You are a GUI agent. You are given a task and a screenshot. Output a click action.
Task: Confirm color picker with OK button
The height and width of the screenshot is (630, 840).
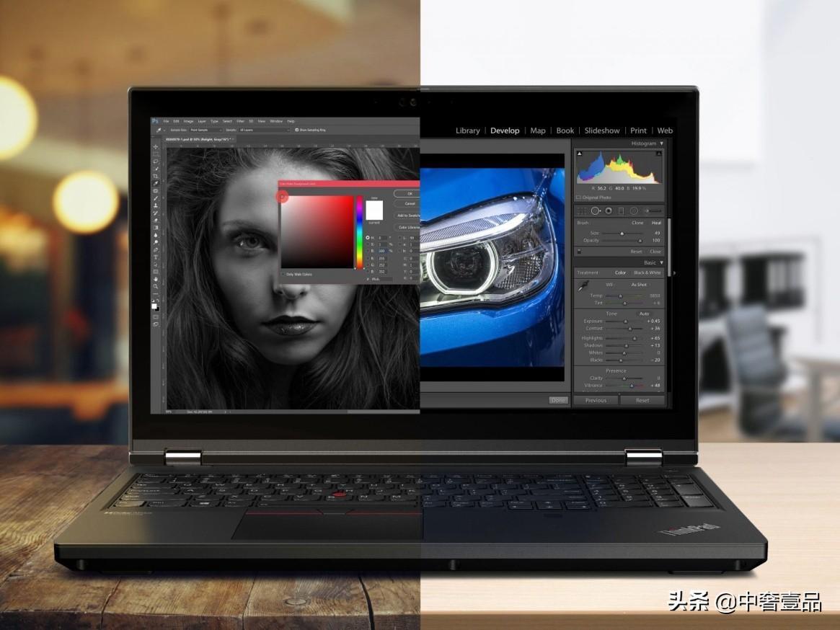coord(409,193)
